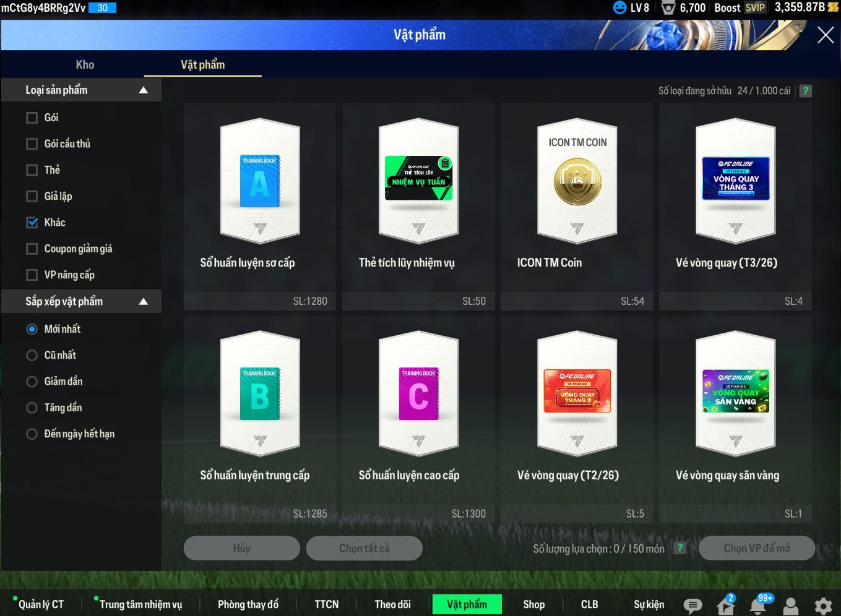Viewport: 841px width, 616px height.
Task: Open notifications bell with 99+ badge
Action: tap(758, 605)
